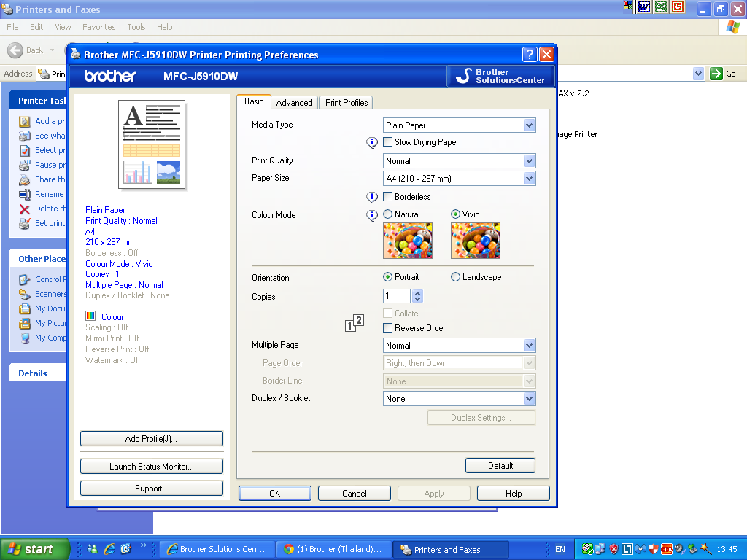Viewport: 747px width, 560px height.
Task: Click the help question mark in dialog title bar
Action: pyautogui.click(x=530, y=54)
